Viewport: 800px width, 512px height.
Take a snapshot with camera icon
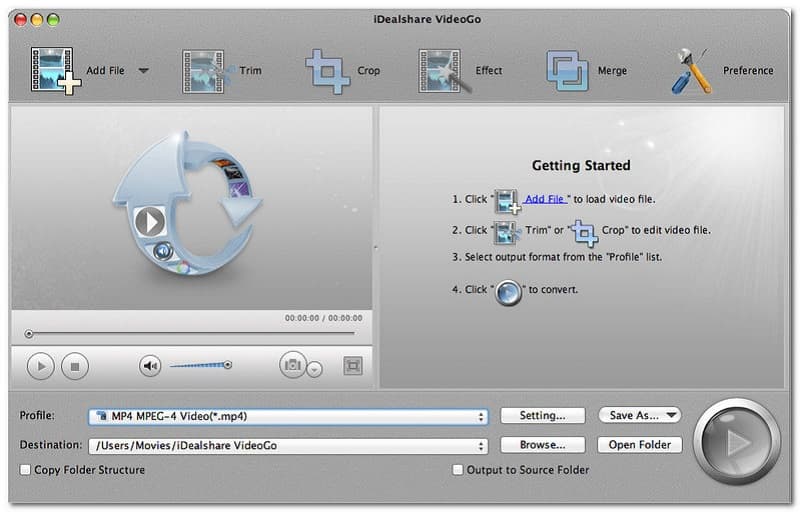292,366
